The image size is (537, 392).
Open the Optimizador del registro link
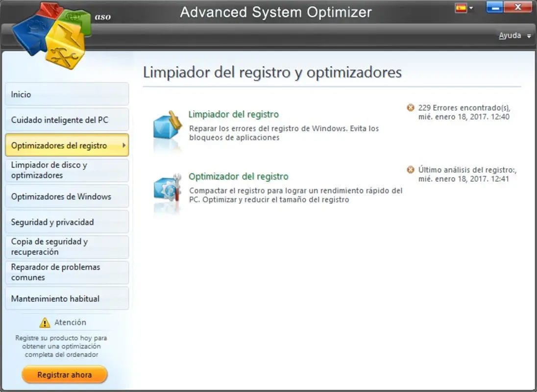point(239,176)
